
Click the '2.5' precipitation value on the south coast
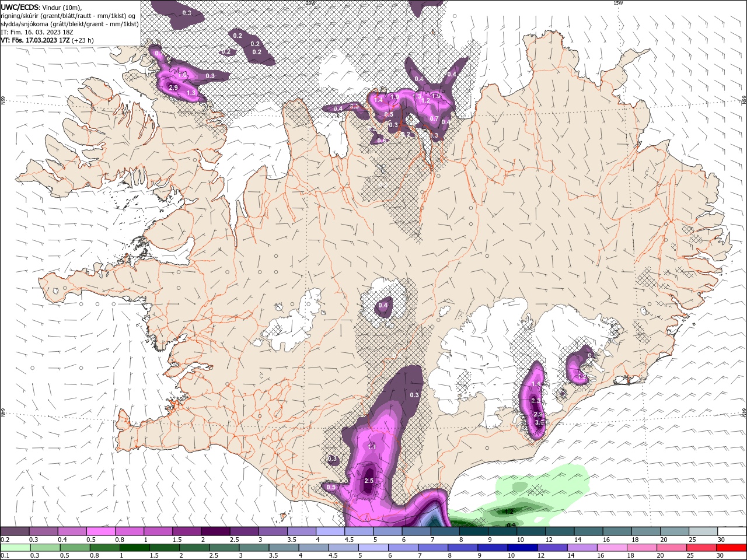click(x=369, y=481)
